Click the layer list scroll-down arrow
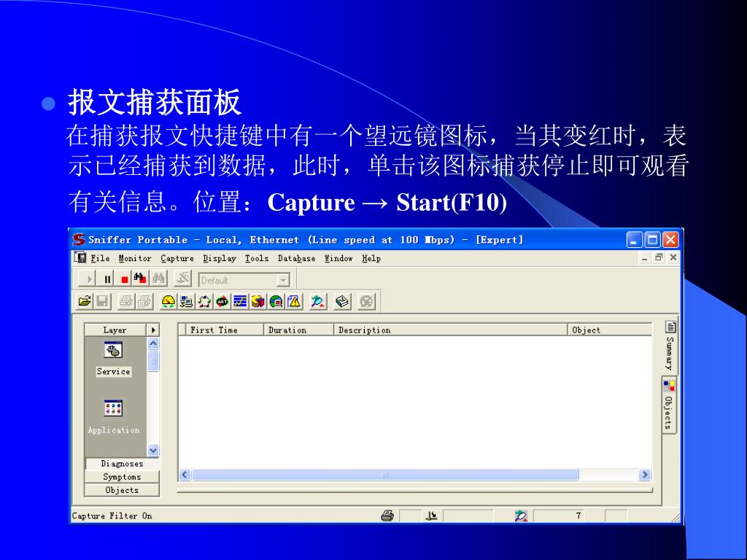Viewport: 747px width, 560px height. [x=153, y=450]
